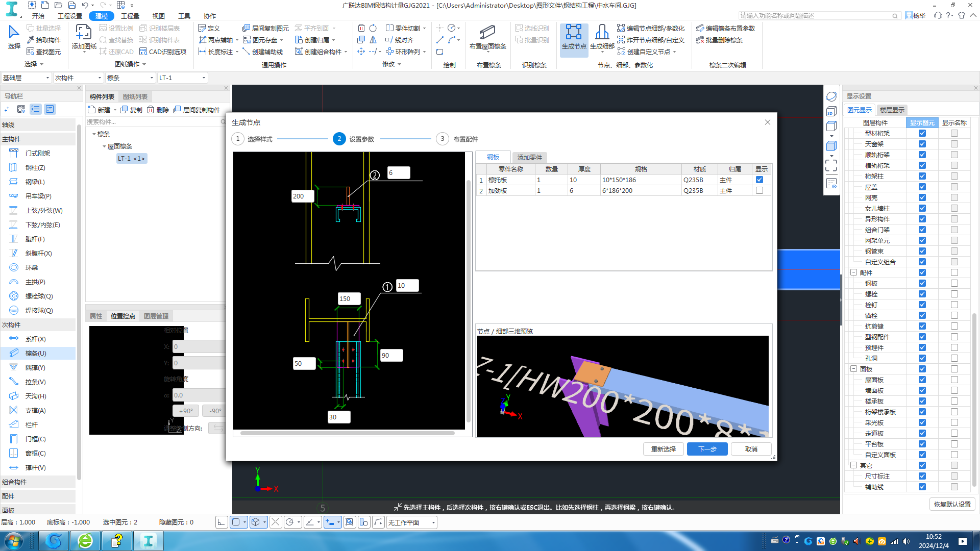Click 编辑檩条布置参数 icon
Viewport: 980px width, 551px height.
point(725,28)
